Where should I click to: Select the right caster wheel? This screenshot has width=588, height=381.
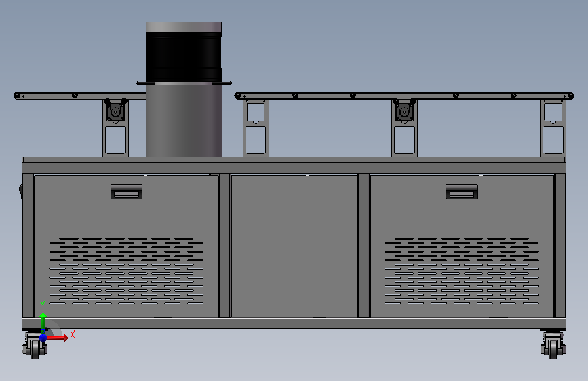click(x=553, y=348)
